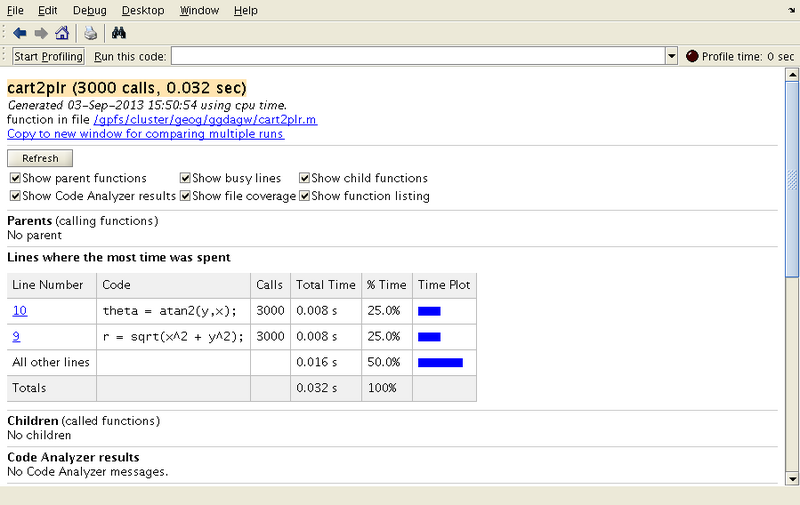Click the binoculars find icon

click(119, 33)
